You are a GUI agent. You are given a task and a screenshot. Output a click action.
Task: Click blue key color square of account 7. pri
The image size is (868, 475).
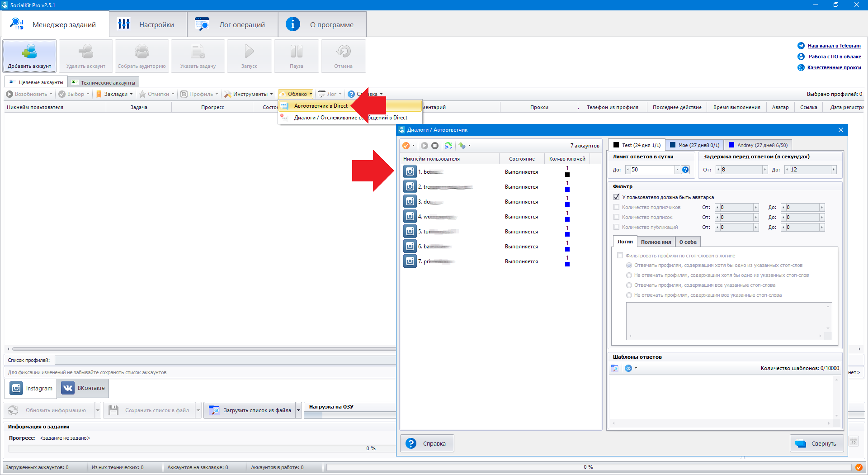pos(567,264)
